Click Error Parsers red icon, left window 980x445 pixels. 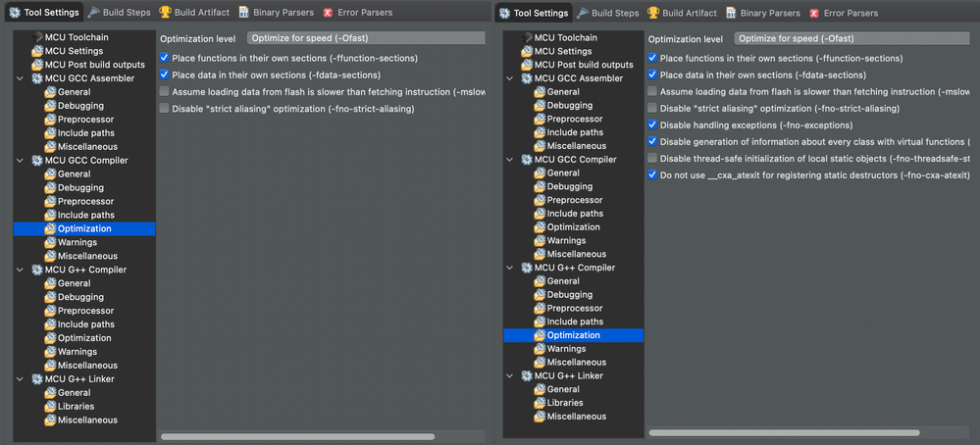328,13
